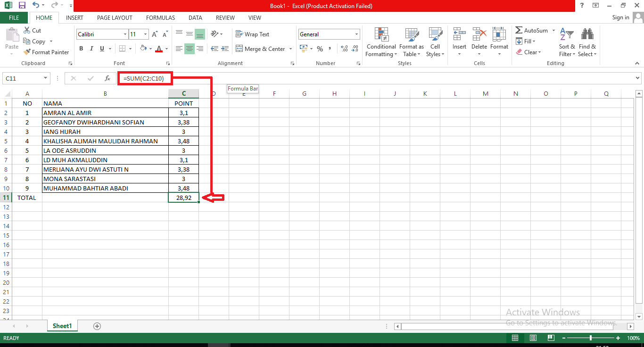Open the Font Size dropdown
644x347 pixels.
[144, 34]
